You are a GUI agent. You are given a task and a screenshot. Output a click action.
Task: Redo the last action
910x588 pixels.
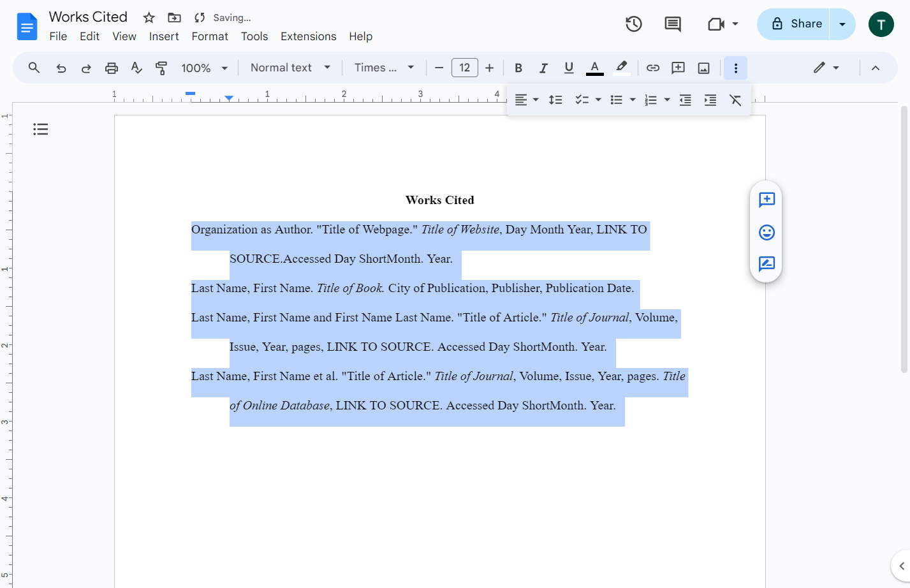click(x=86, y=68)
